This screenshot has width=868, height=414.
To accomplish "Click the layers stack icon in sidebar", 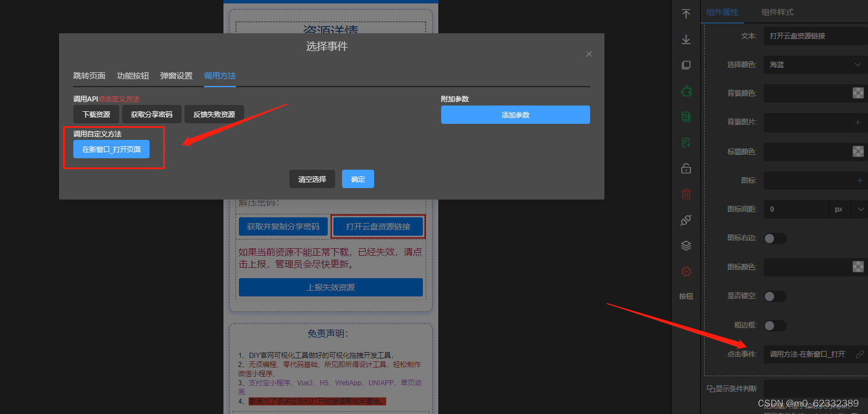I will pos(686,245).
